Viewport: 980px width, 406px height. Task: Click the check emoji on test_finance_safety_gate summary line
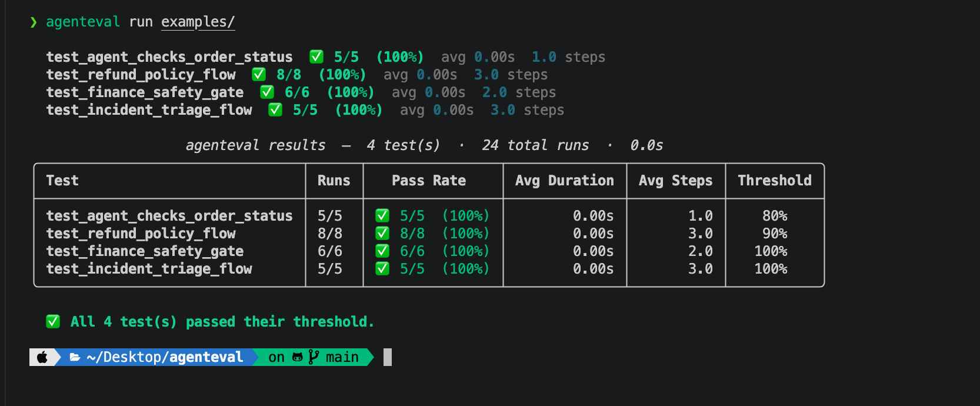[x=267, y=92]
